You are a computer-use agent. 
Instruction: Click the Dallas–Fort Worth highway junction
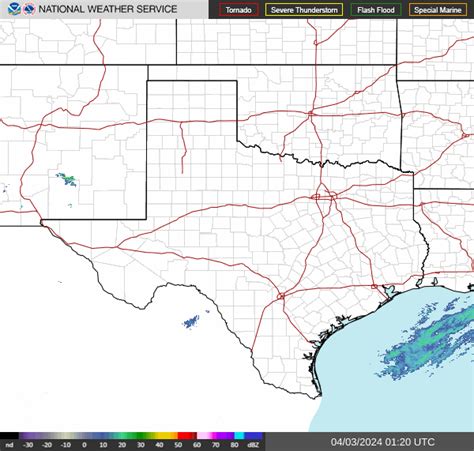coord(324,197)
